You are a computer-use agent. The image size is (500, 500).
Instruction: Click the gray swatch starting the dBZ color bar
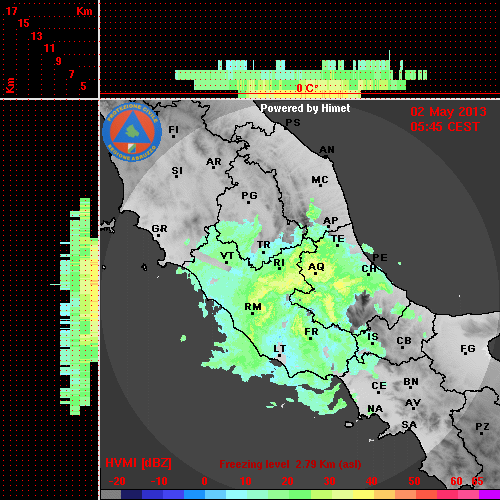(111, 494)
